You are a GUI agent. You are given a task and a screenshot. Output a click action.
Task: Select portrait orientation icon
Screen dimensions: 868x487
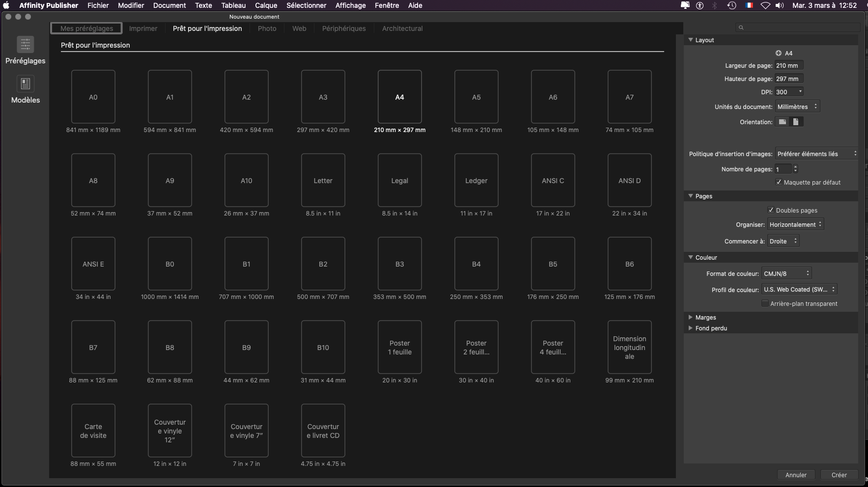796,122
